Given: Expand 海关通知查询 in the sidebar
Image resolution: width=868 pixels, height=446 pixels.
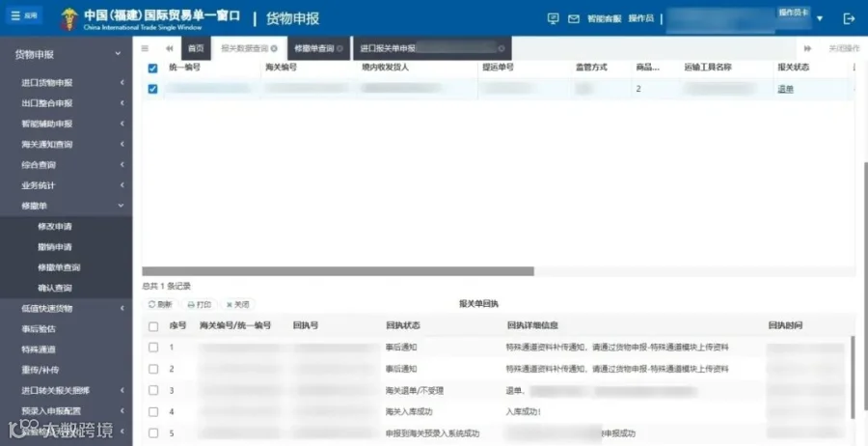Looking at the screenshot, I should coord(67,144).
